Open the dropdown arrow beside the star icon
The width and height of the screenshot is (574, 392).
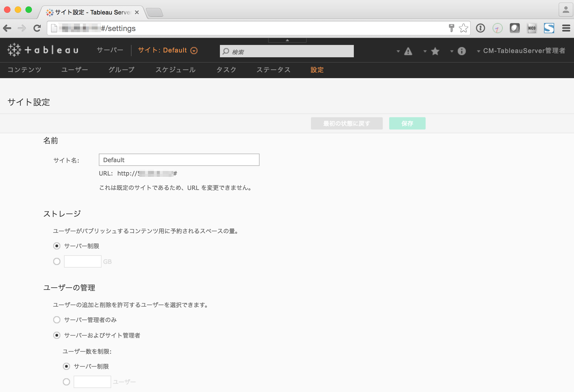coord(425,51)
